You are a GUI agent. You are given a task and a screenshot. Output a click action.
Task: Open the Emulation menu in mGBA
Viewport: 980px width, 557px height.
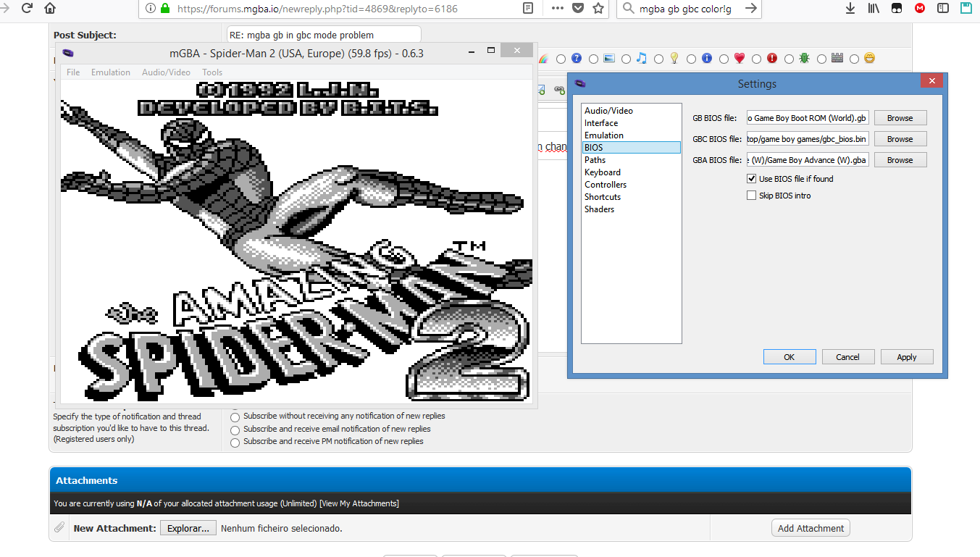coord(111,72)
